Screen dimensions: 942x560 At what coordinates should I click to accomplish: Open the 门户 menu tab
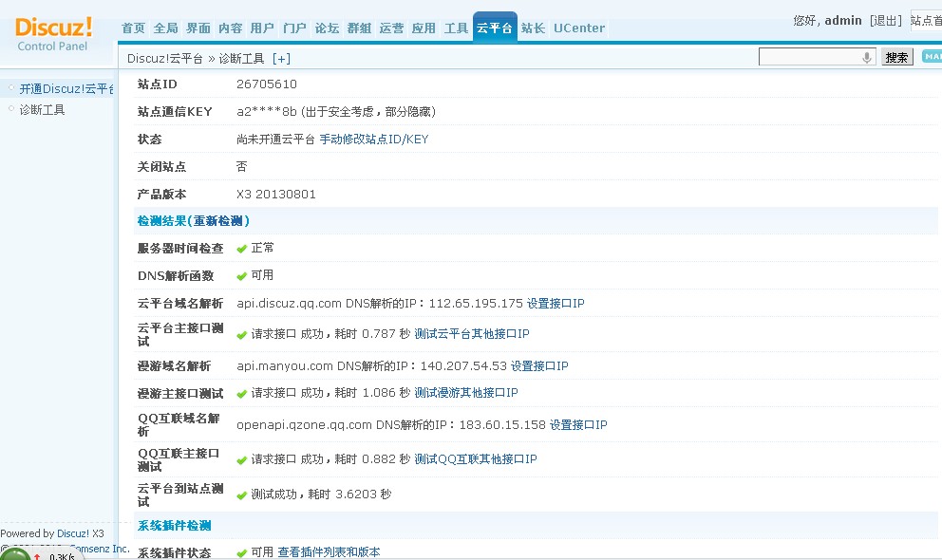pos(294,28)
